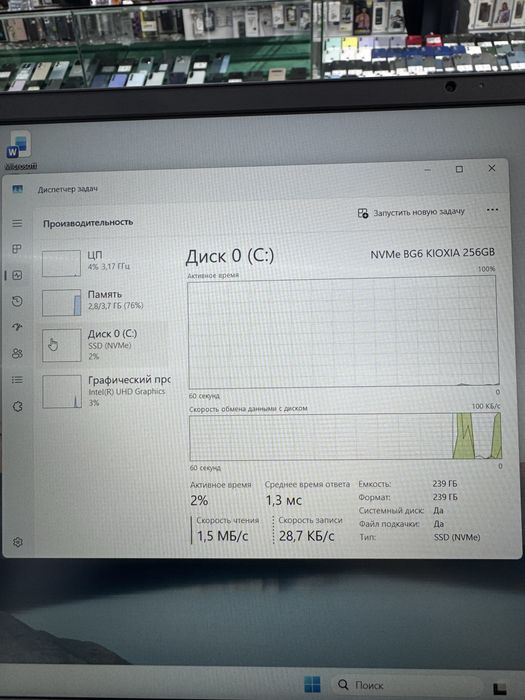Click the taskbar search magnifier icon
Viewport: 525px width, 700px height.
(343, 684)
